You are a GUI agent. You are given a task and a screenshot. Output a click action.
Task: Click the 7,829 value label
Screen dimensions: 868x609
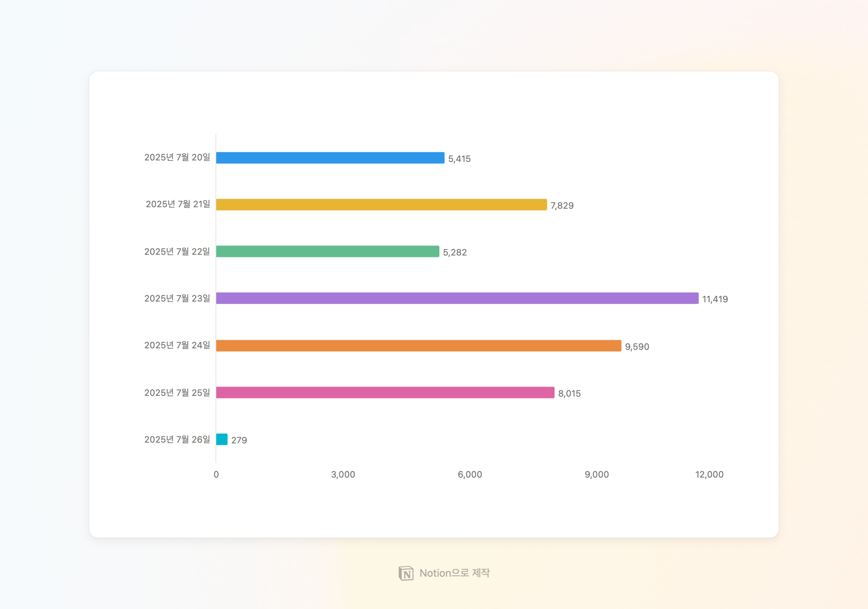[x=562, y=206]
